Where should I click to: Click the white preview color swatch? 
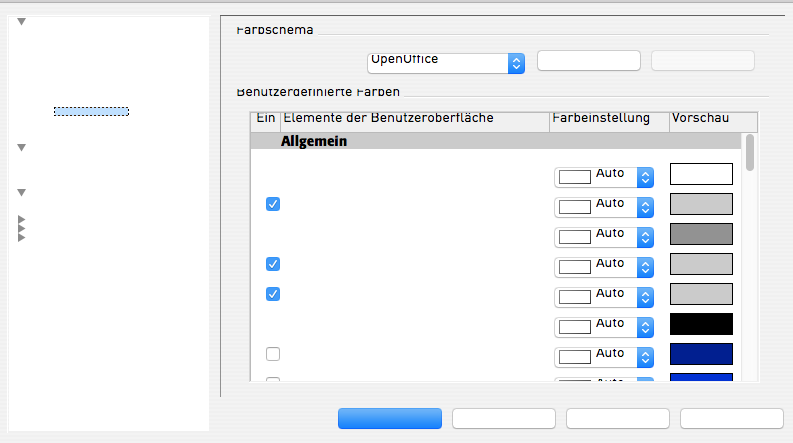pyautogui.click(x=701, y=174)
